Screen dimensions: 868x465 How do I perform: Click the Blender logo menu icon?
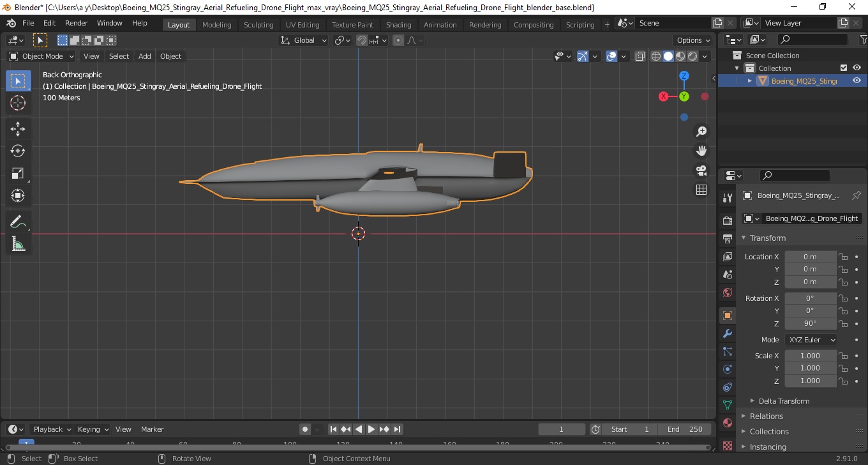pos(11,23)
